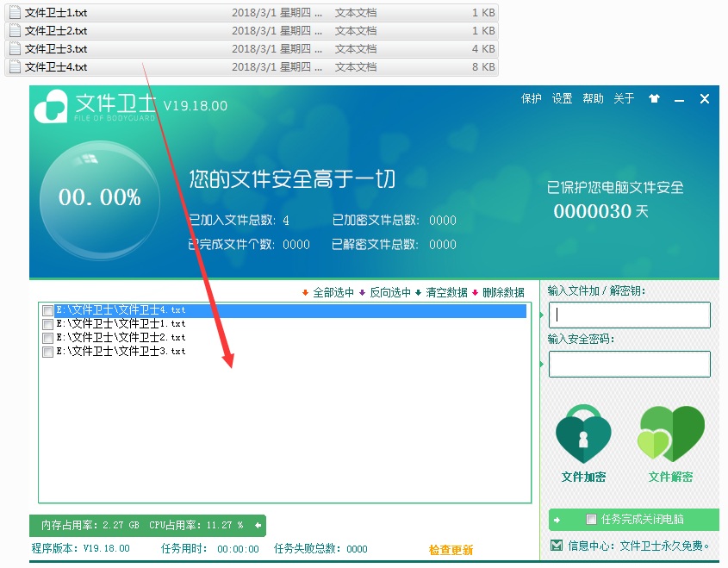Viewport: 728px width, 568px height.
Task: Open the 设置 menu
Action: click(562, 98)
